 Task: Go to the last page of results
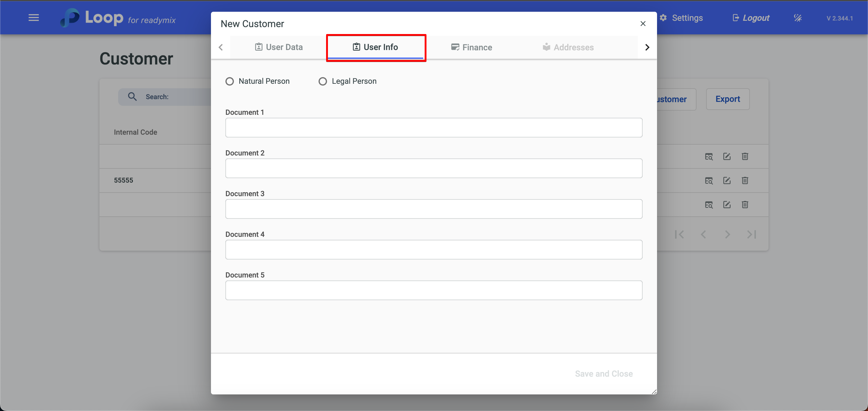[x=751, y=234]
